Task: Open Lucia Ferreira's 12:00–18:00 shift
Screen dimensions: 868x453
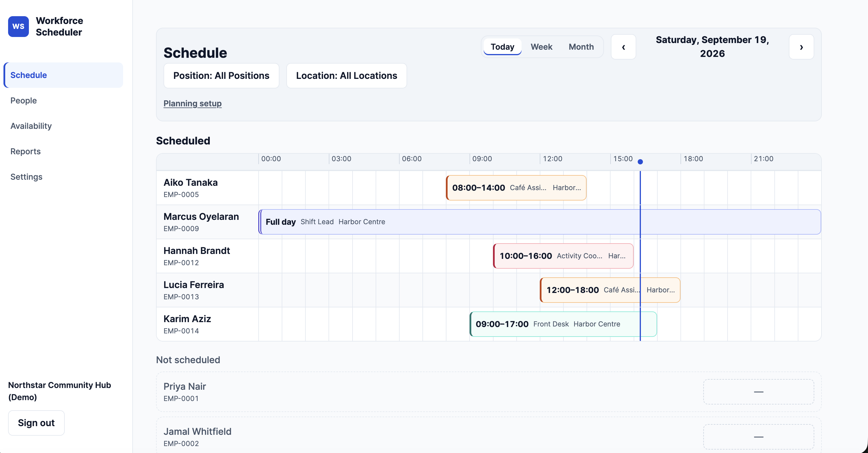Action: pyautogui.click(x=610, y=290)
